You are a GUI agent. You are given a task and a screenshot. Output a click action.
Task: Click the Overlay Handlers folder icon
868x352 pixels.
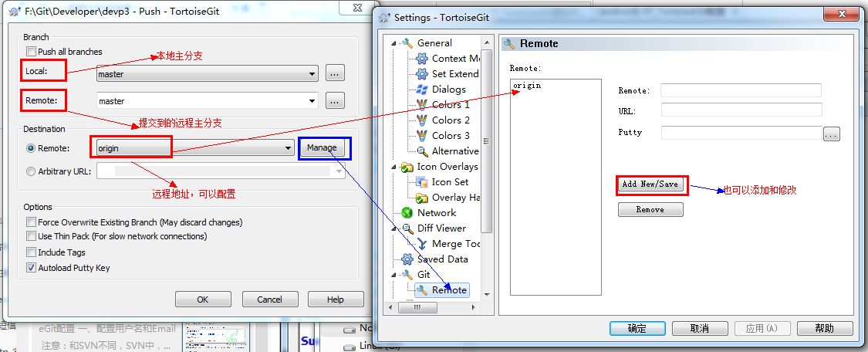pos(422,198)
